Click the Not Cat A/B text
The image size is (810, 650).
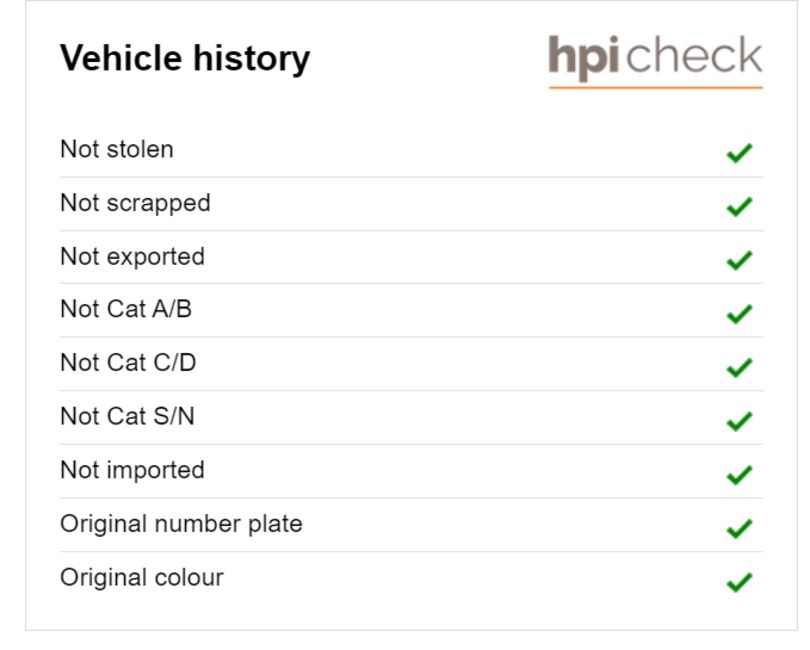point(126,309)
